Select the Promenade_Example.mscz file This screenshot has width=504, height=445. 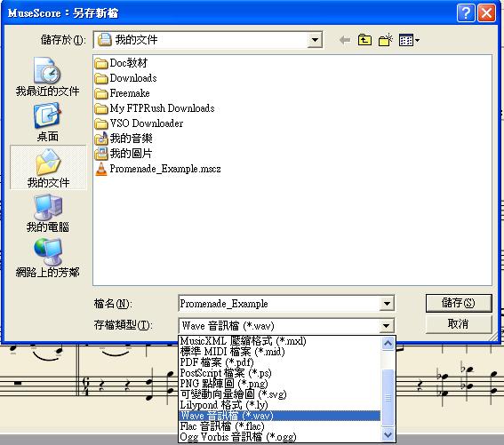pyautogui.click(x=158, y=169)
